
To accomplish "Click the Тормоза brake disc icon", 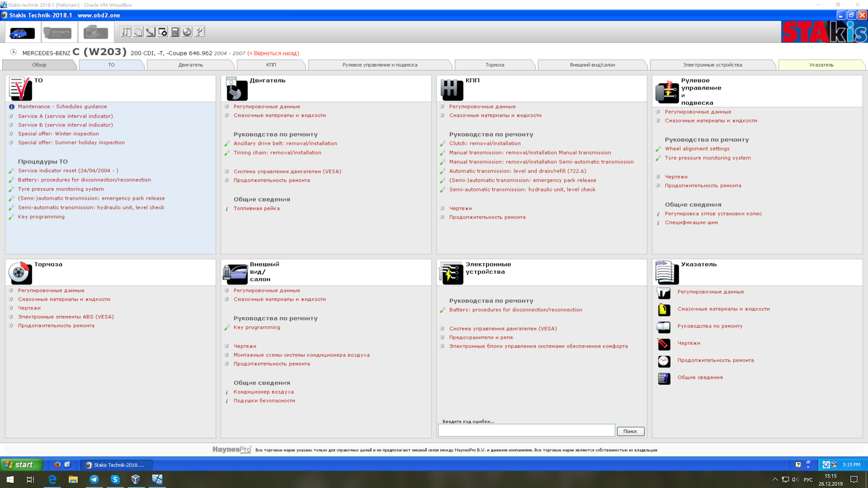I will coord(20,272).
